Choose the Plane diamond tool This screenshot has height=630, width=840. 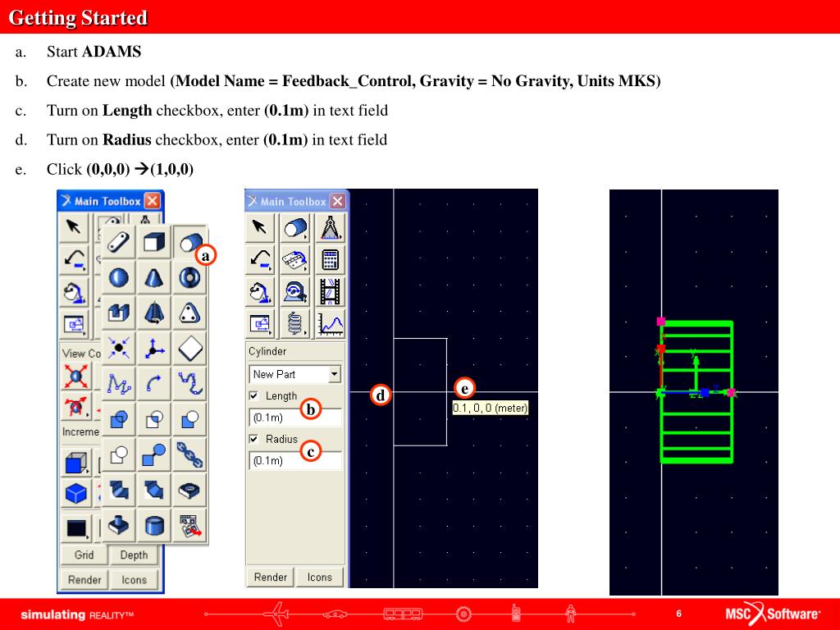[189, 349]
